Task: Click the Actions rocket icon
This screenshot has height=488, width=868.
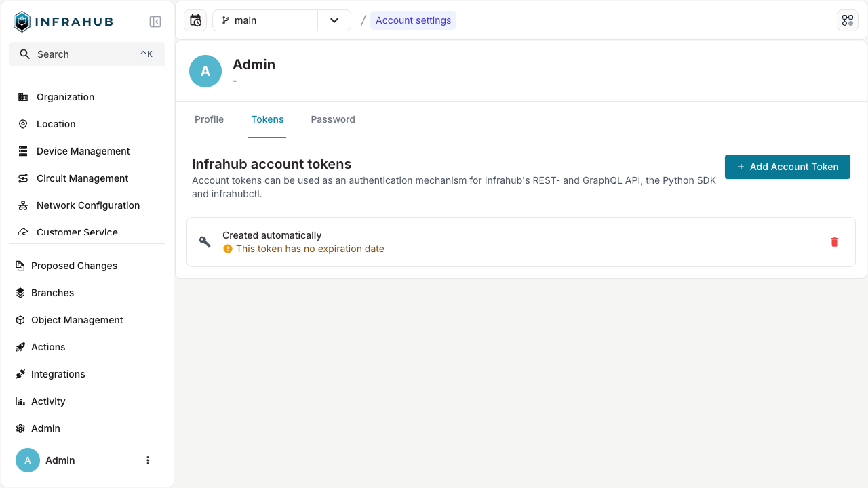Action: pos(20,347)
